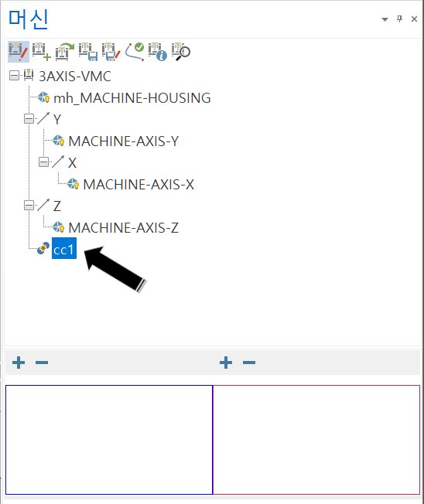Select MACHINE-AXIS-Y model item
The image size is (424, 504).
click(124, 141)
